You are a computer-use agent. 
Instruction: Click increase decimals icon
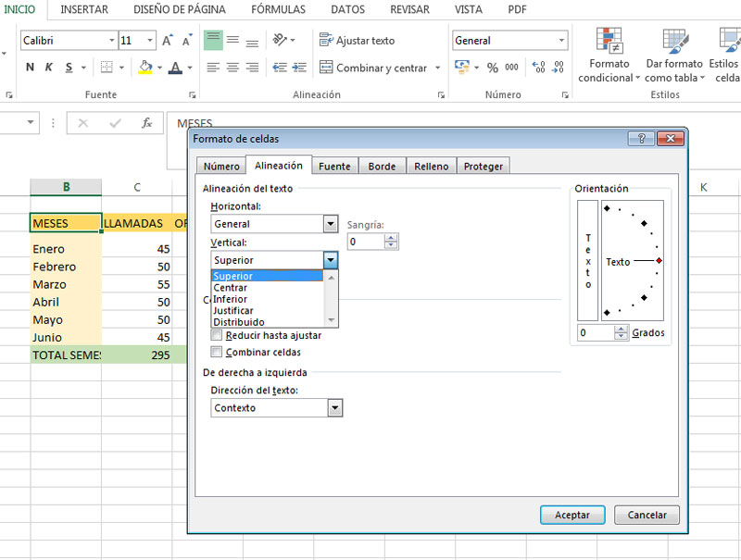pyautogui.click(x=538, y=67)
